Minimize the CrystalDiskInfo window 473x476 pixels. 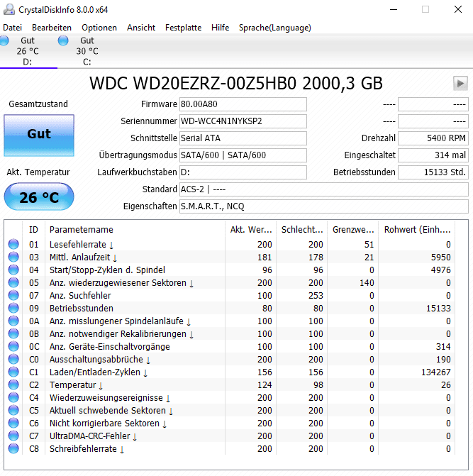(394, 10)
